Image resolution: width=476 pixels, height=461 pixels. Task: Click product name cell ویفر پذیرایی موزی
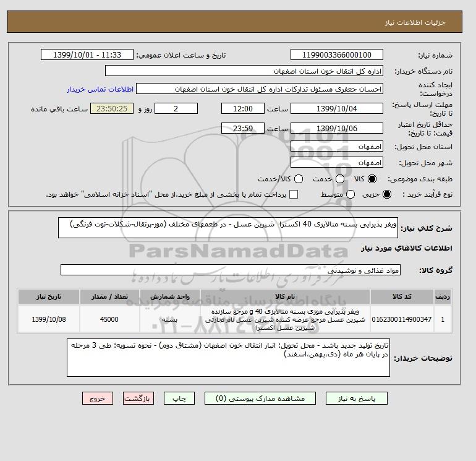[x=285, y=319]
